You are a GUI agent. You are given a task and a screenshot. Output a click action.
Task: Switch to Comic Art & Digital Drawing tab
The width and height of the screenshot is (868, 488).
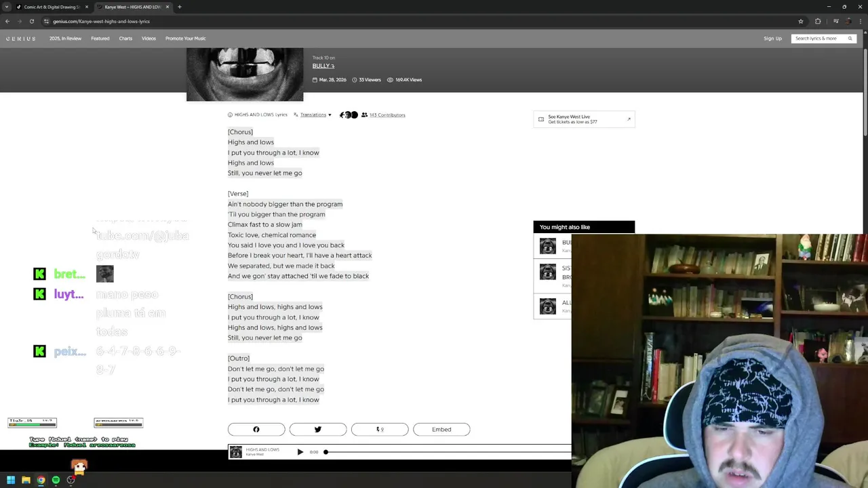click(x=51, y=7)
